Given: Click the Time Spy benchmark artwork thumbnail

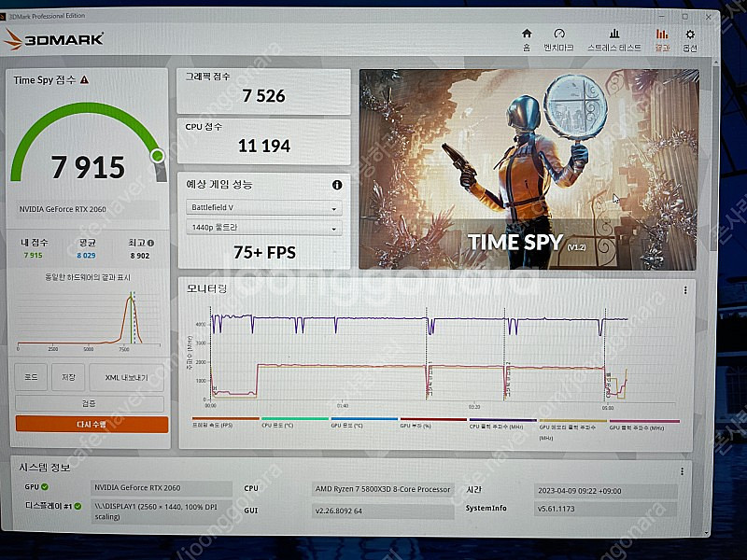Looking at the screenshot, I should pyautogui.click(x=529, y=170).
